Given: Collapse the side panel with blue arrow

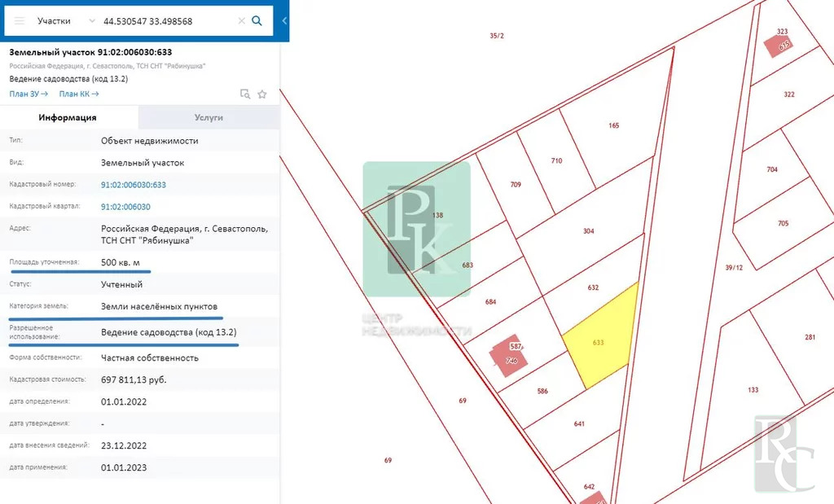Looking at the screenshot, I should coord(284,21).
